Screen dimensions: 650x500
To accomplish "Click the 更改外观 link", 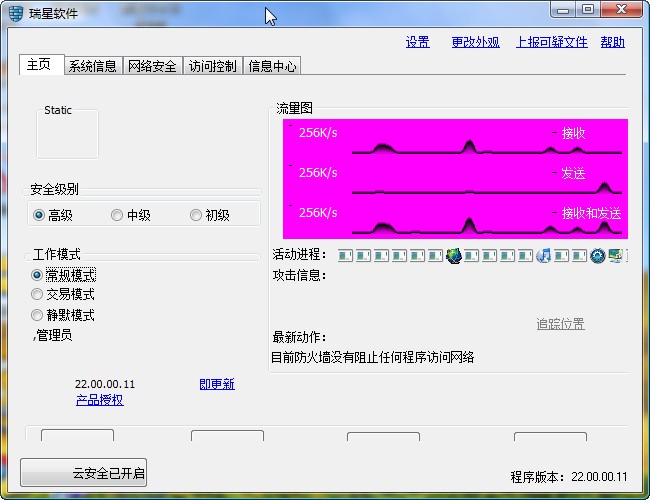I will point(475,42).
